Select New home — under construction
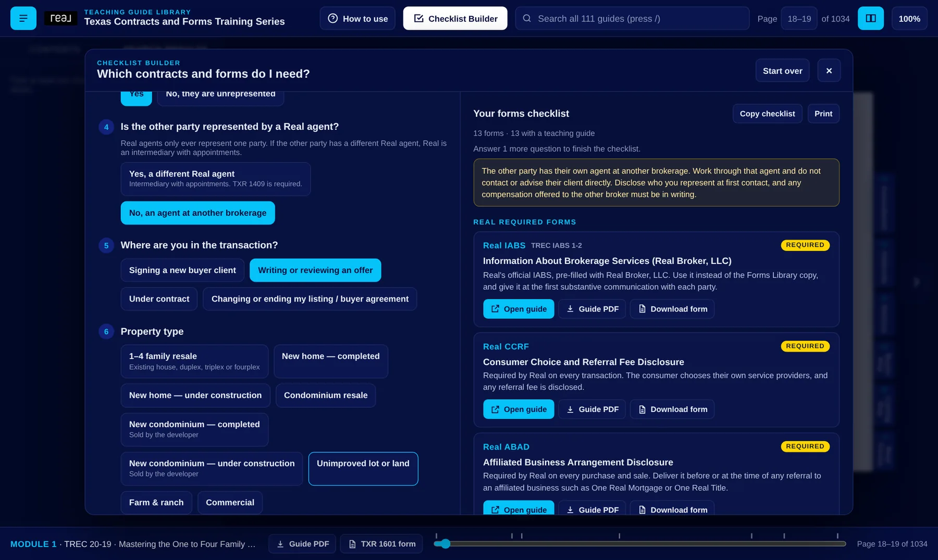The width and height of the screenshot is (938, 560). click(195, 395)
